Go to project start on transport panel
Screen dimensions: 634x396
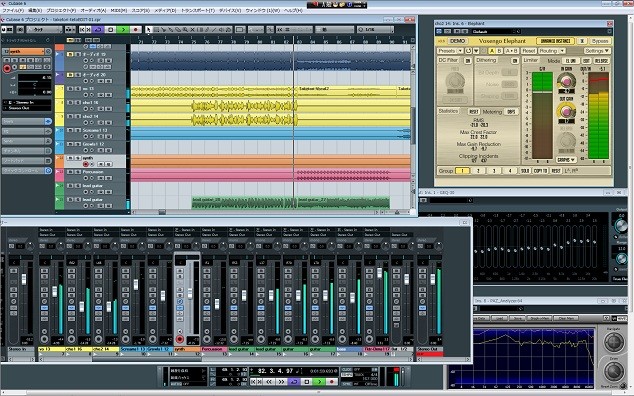tap(253, 382)
